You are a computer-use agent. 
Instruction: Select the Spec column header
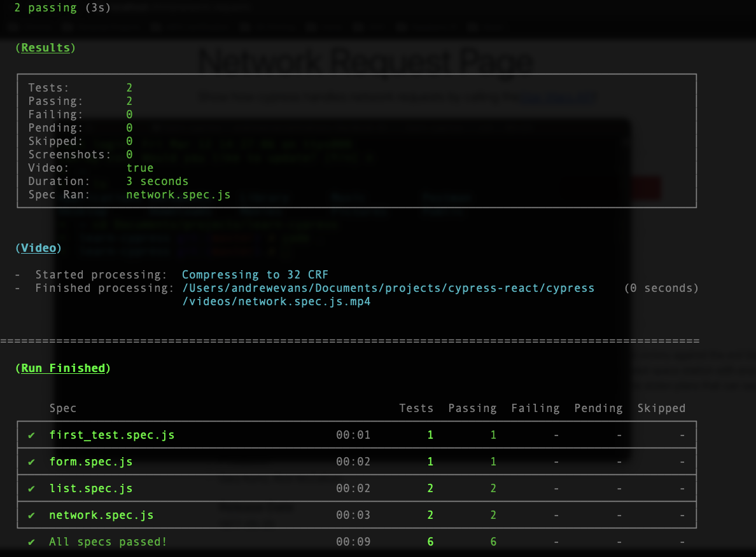coord(63,408)
